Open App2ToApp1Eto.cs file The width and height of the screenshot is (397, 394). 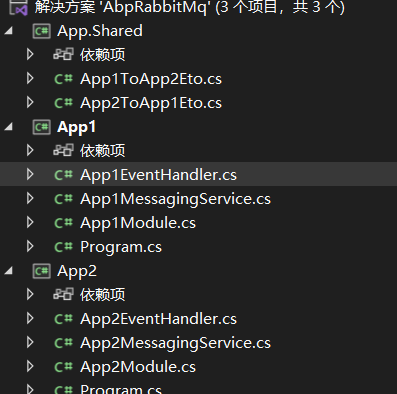(151, 103)
